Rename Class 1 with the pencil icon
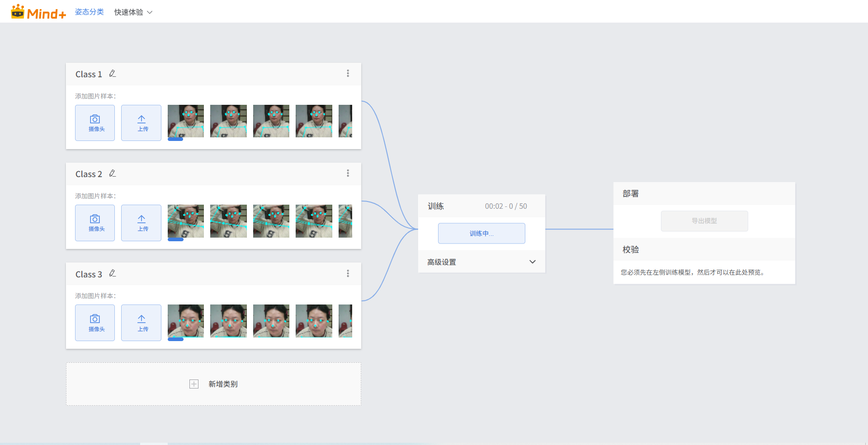The image size is (868, 445). click(113, 74)
